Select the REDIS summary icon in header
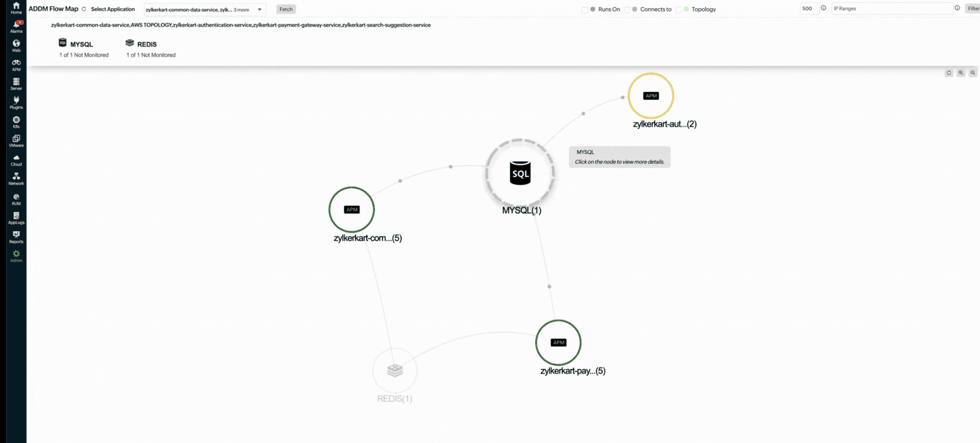 (129, 43)
